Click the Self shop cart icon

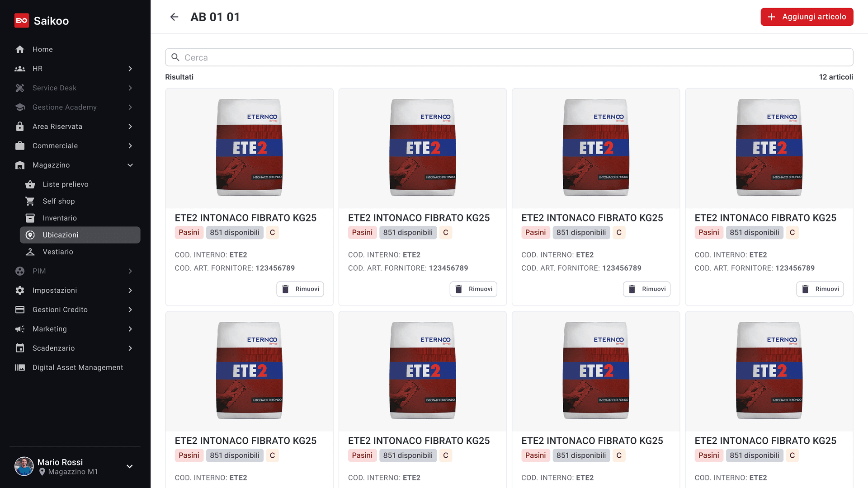pyautogui.click(x=30, y=201)
